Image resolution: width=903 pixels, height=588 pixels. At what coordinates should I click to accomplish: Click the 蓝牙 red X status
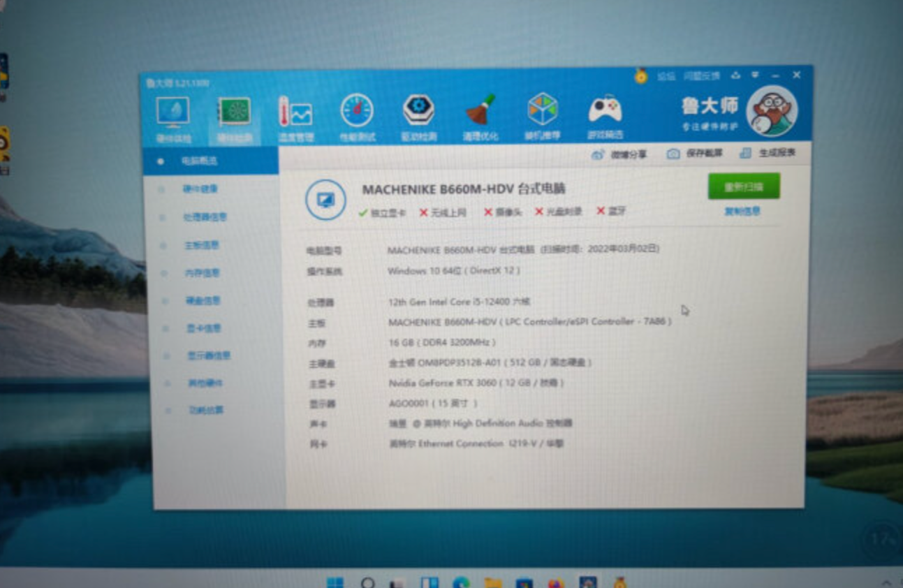(611, 210)
